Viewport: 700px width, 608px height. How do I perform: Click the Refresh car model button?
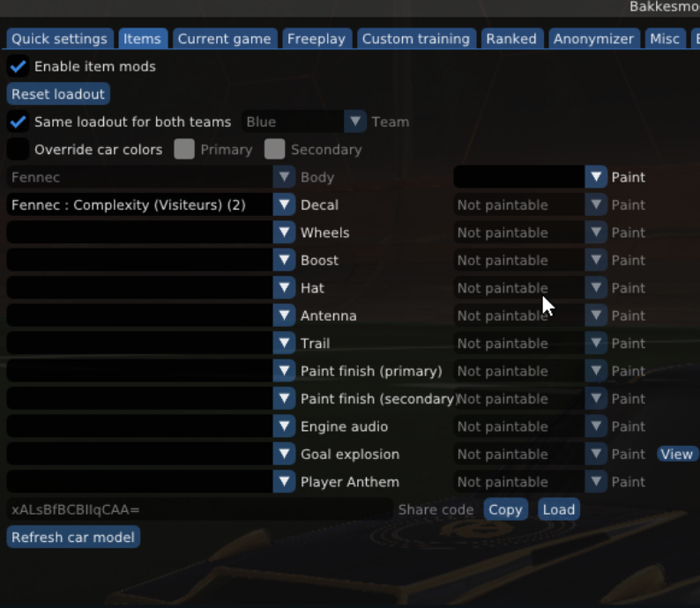73,538
